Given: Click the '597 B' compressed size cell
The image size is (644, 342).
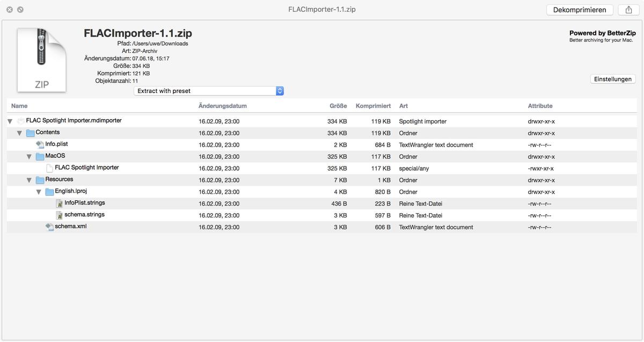Looking at the screenshot, I should point(383,216).
